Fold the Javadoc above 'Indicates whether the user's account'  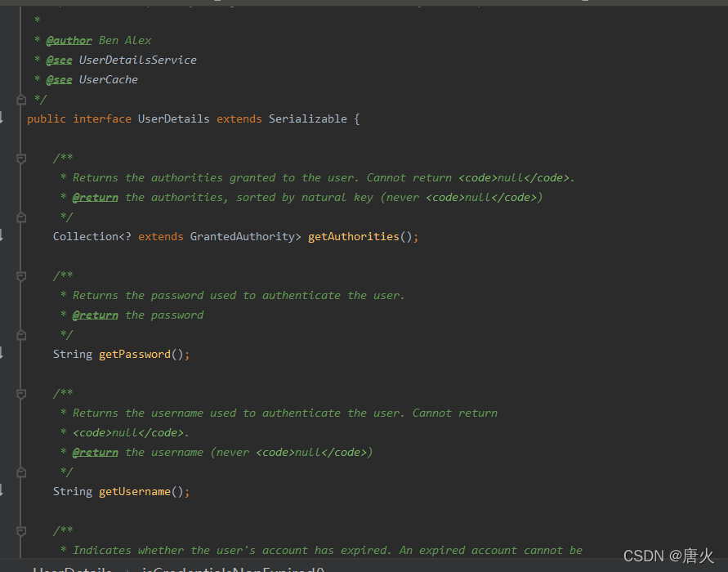[21, 530]
